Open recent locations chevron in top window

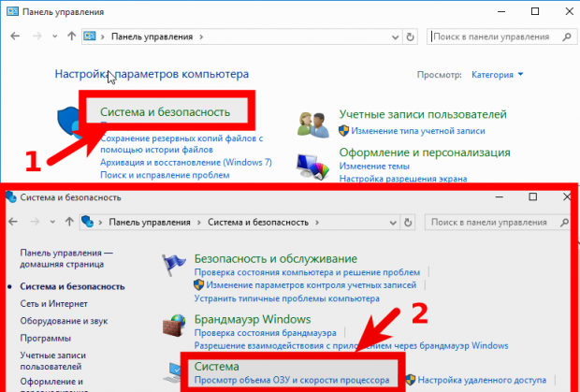(x=55, y=36)
